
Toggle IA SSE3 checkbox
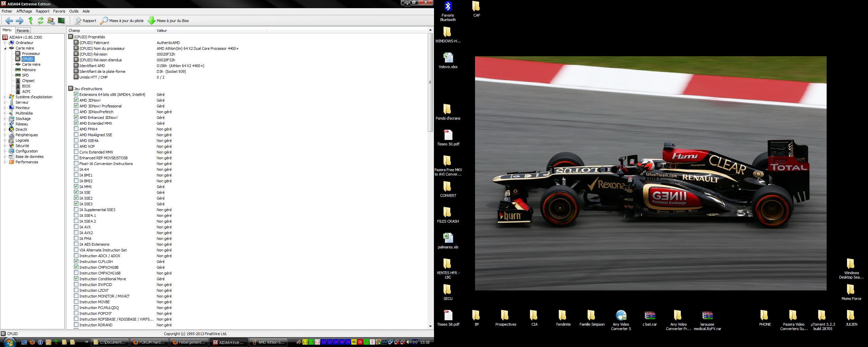point(76,204)
